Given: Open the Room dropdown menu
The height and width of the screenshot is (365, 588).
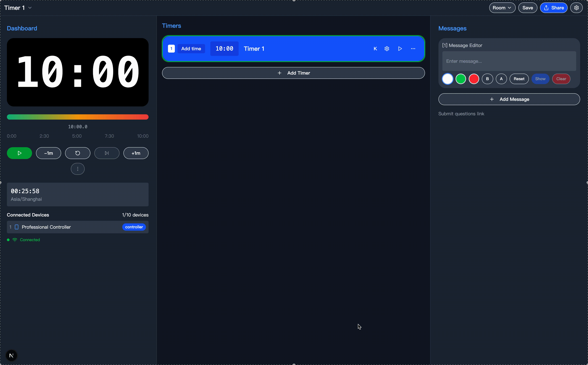Looking at the screenshot, I should click(x=502, y=8).
